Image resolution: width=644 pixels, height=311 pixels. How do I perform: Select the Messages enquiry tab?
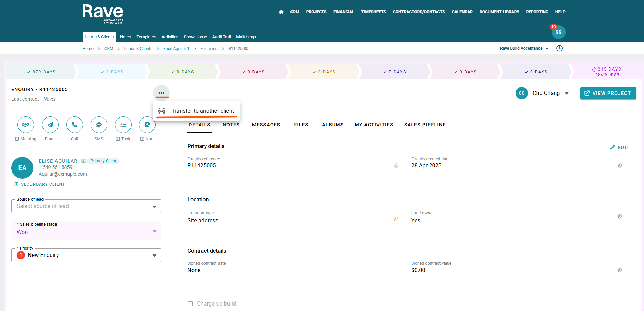click(x=266, y=125)
